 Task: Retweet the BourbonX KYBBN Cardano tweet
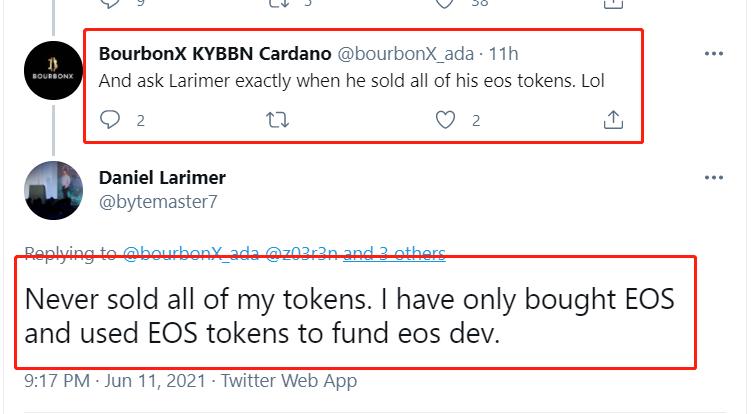280,120
